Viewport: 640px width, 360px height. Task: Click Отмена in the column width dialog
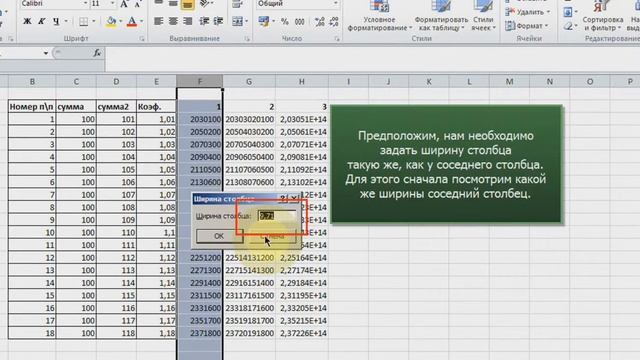(x=272, y=236)
